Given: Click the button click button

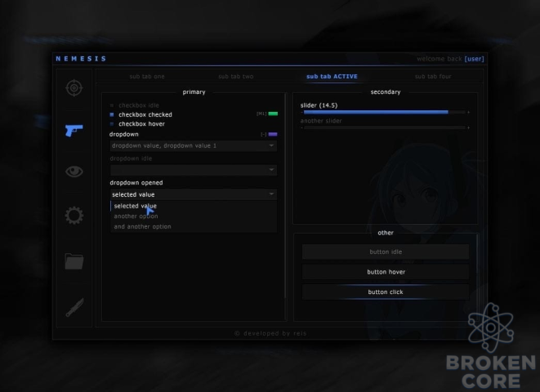Looking at the screenshot, I should [386, 292].
